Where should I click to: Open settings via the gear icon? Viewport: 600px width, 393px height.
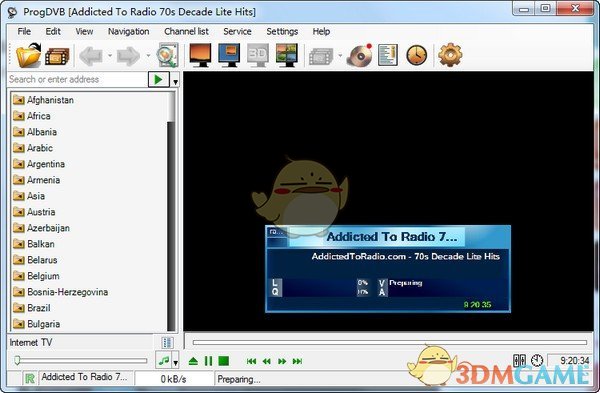[x=450, y=55]
